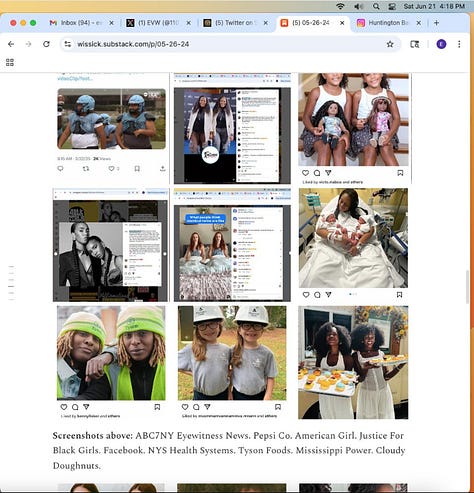This screenshot has height=493, width=474.
Task: Switch to the Huntington Instagram tab
Action: click(x=389, y=23)
